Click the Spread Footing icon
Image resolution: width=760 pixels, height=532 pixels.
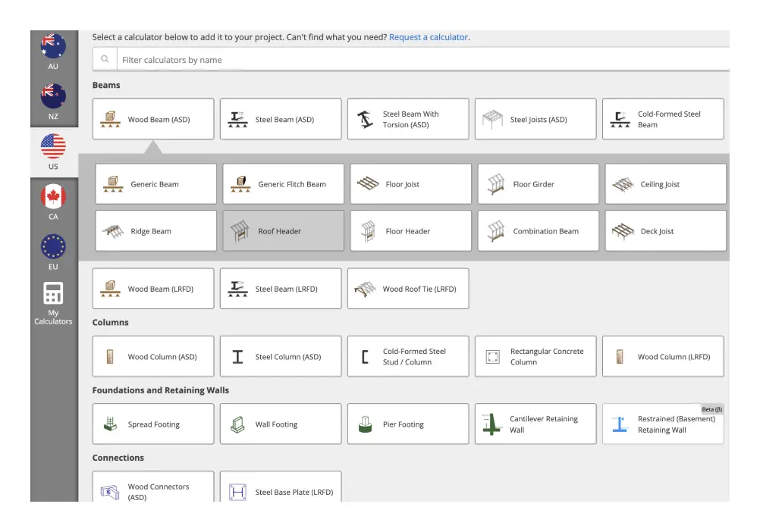(111, 424)
